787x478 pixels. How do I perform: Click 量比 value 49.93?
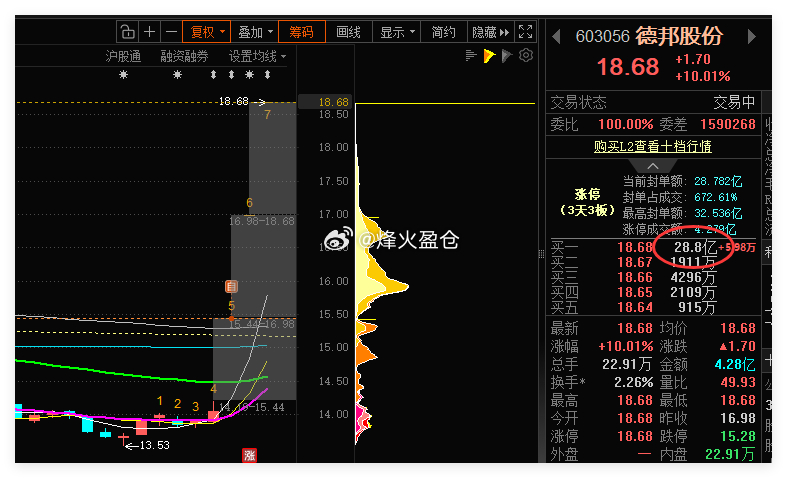[x=738, y=383]
